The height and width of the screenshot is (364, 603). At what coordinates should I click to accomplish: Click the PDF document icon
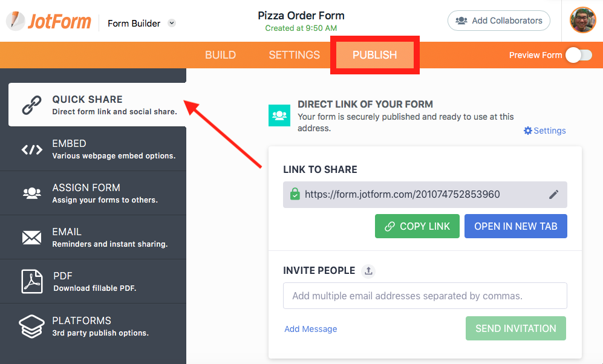click(x=32, y=282)
